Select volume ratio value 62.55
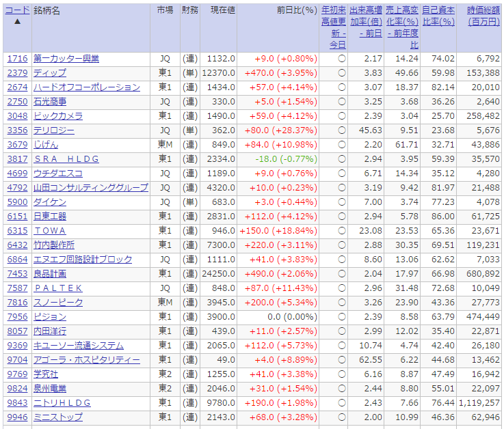The image size is (504, 429). (371, 359)
